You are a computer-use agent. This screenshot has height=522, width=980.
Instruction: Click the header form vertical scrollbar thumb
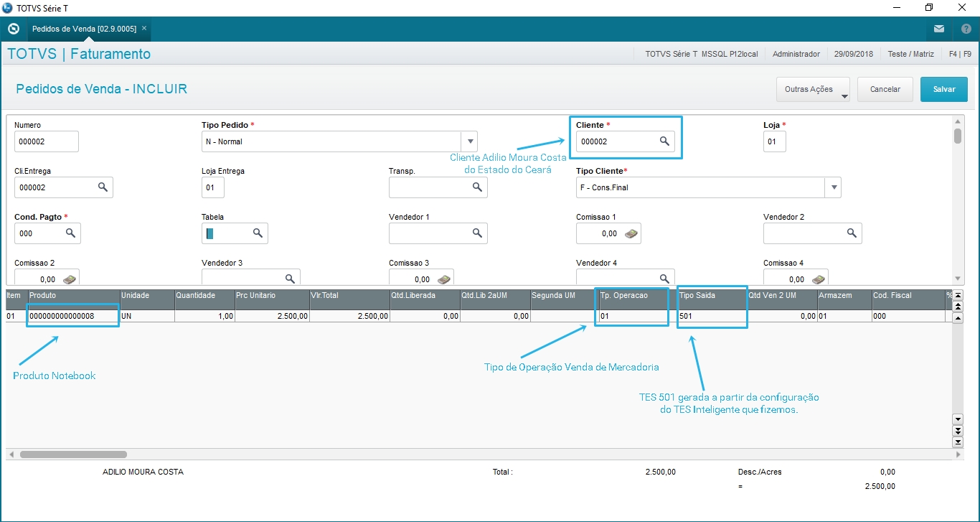pos(958,136)
